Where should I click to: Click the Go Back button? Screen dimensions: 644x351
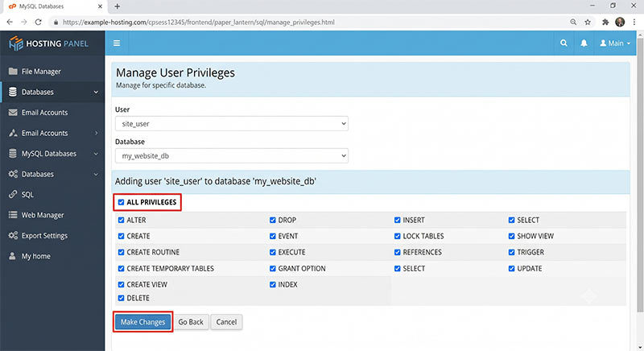(191, 322)
